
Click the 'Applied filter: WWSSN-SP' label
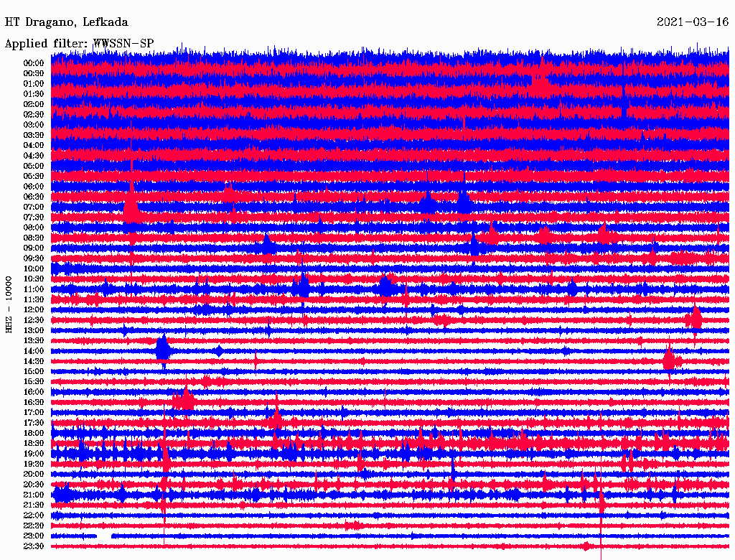(x=79, y=44)
